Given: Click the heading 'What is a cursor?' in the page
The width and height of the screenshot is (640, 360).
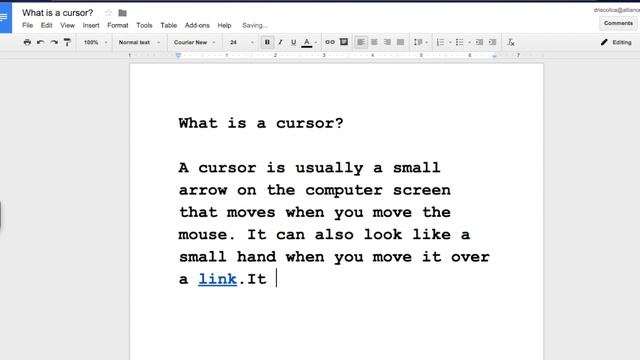Looking at the screenshot, I should point(261,123).
